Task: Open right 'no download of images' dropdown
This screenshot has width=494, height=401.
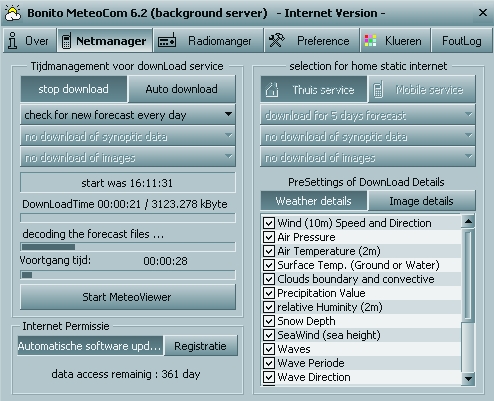Action: pos(368,157)
